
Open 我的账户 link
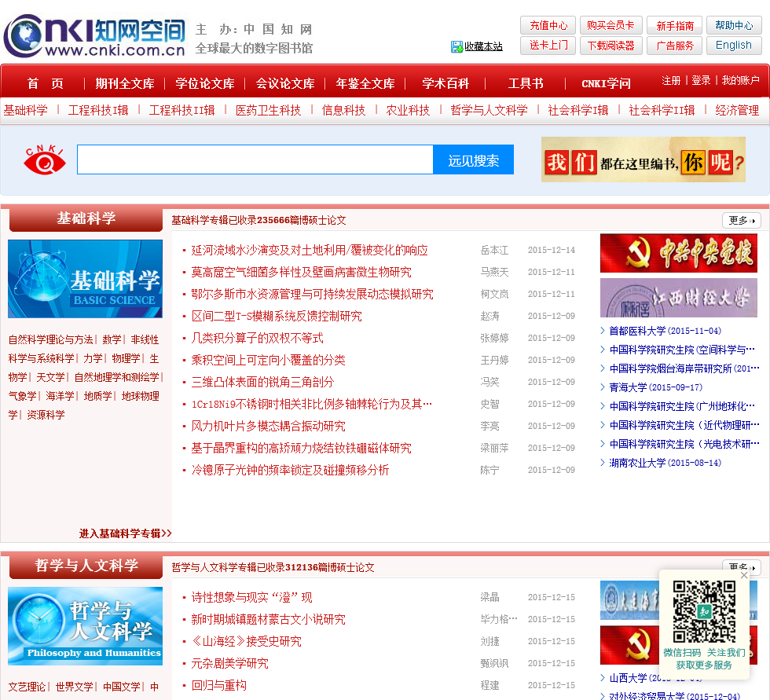(740, 80)
